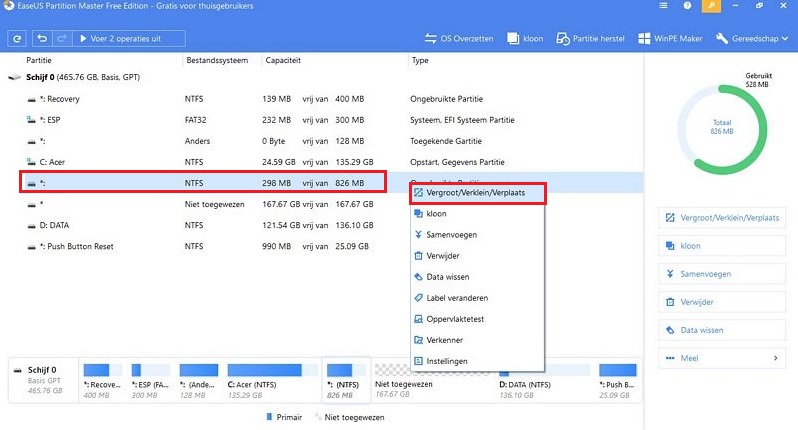Click the Type column header
The width and height of the screenshot is (798, 430).
[420, 60]
